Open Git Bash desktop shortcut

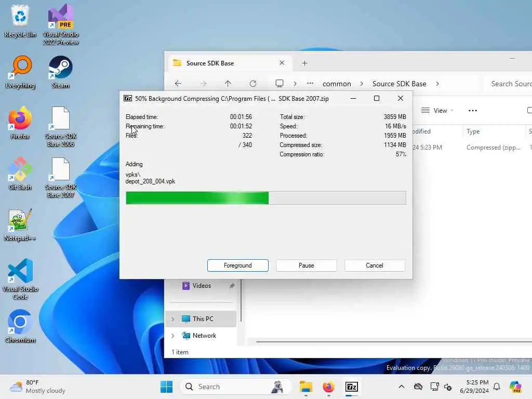[20, 174]
